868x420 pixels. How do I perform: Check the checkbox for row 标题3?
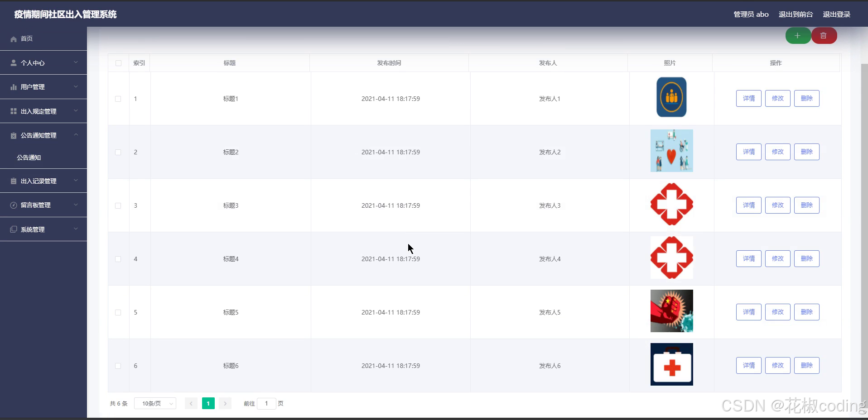click(x=118, y=205)
